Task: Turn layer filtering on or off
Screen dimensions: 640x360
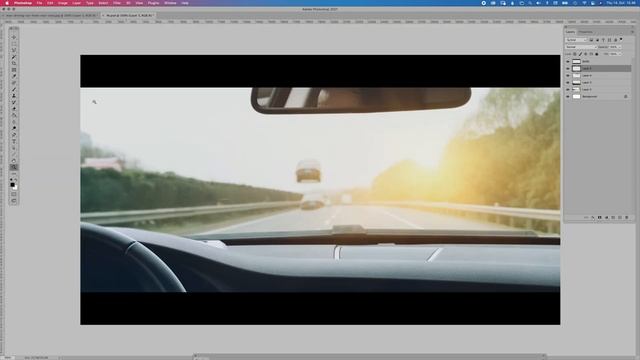Action: tap(621, 40)
